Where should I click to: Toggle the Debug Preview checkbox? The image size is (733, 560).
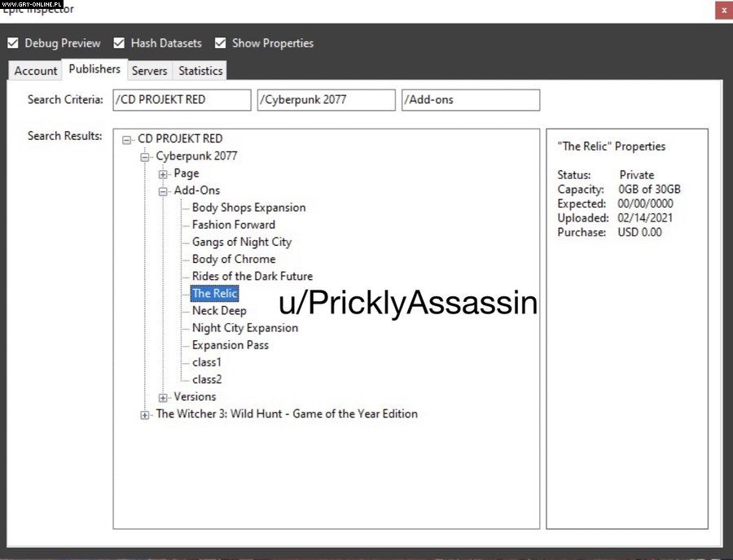13,43
